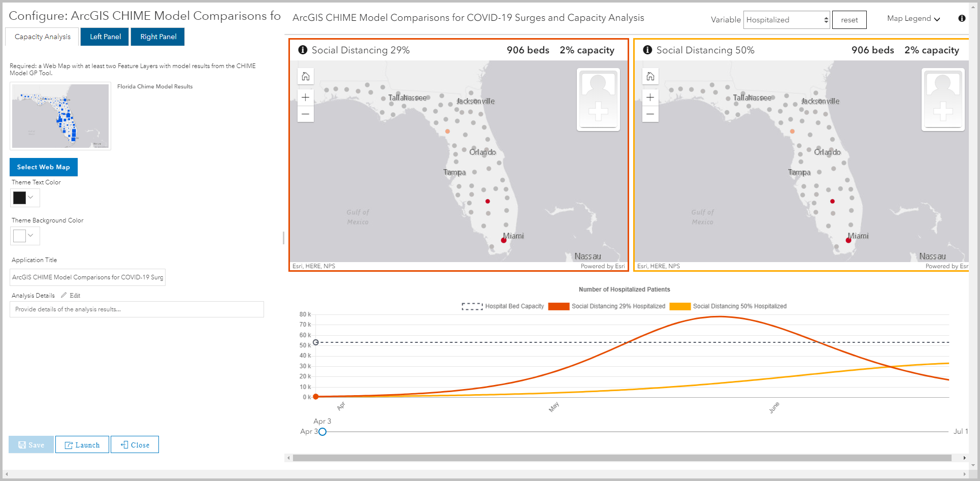Image resolution: width=980 pixels, height=481 pixels.
Task: Click Powered by Esri on left map
Action: point(603,266)
